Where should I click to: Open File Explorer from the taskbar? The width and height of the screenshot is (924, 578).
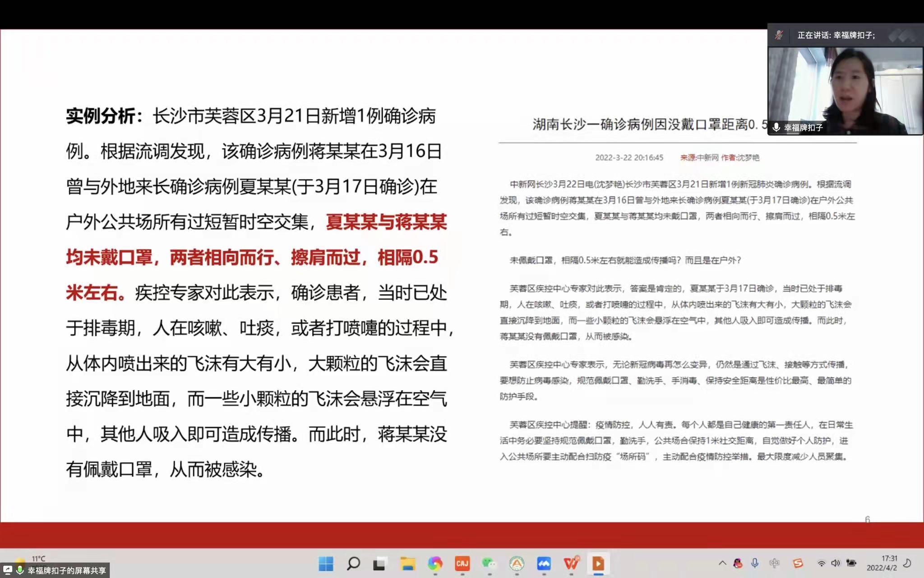click(x=407, y=563)
